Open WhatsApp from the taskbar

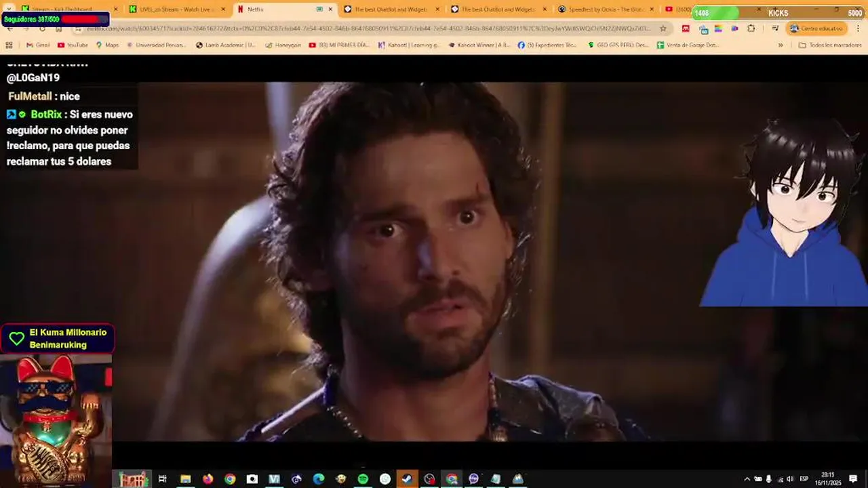385,479
